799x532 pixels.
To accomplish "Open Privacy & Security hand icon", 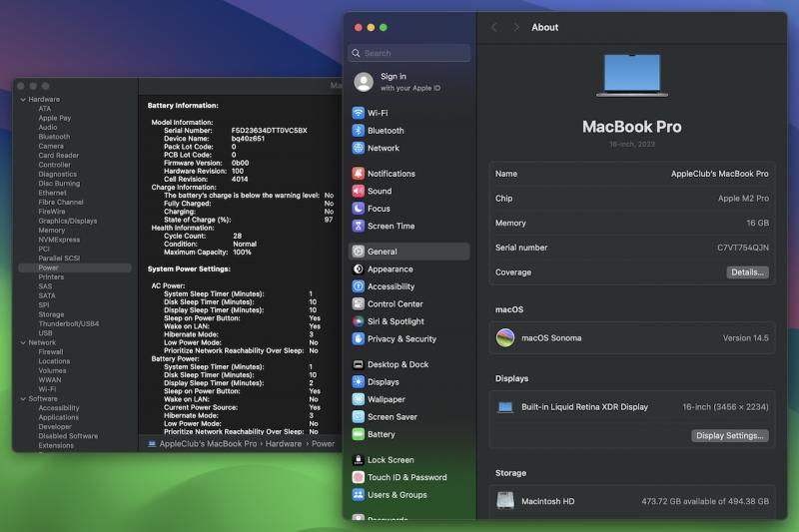I will pyautogui.click(x=358, y=338).
